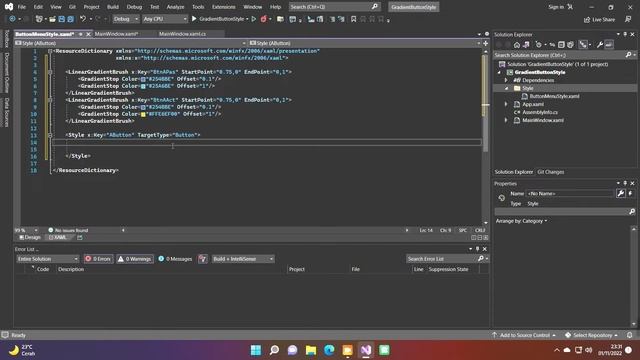Click the Save All toolbar icon
640x360 pixels.
point(70,19)
